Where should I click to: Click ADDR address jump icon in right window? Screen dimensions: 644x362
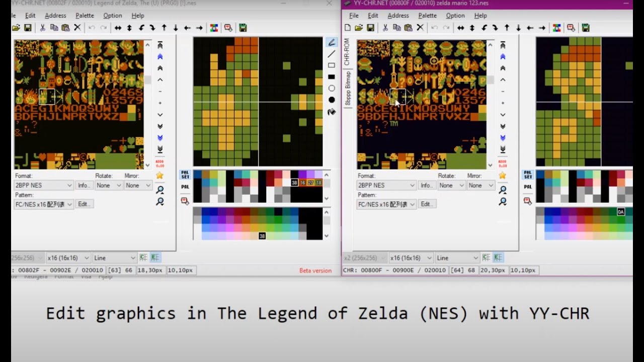point(503,163)
